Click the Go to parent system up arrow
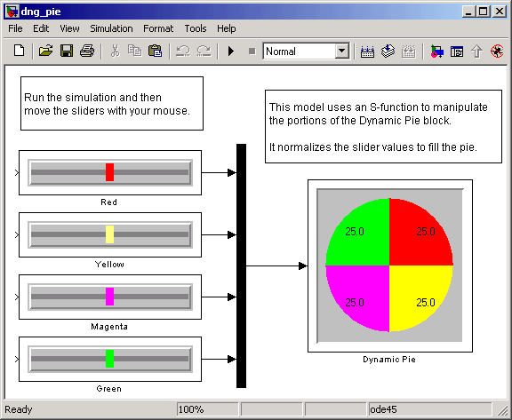The height and width of the screenshot is (420, 512). [477, 52]
